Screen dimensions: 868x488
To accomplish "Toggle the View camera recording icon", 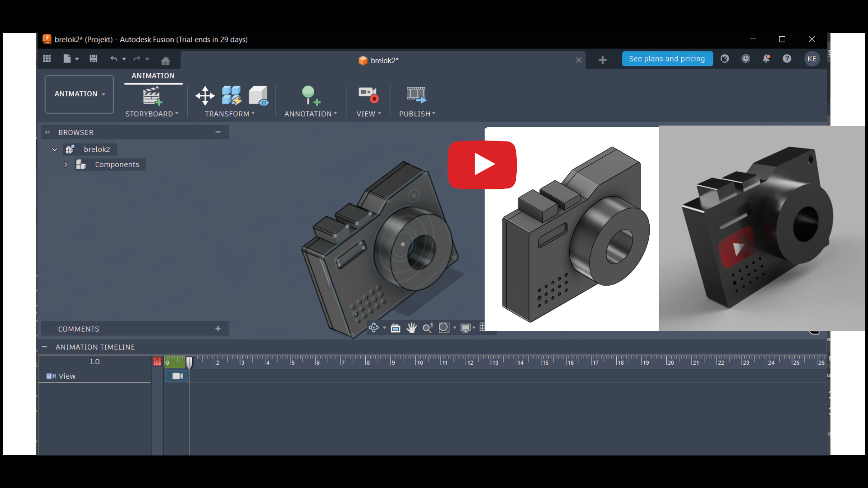I will coord(368,95).
